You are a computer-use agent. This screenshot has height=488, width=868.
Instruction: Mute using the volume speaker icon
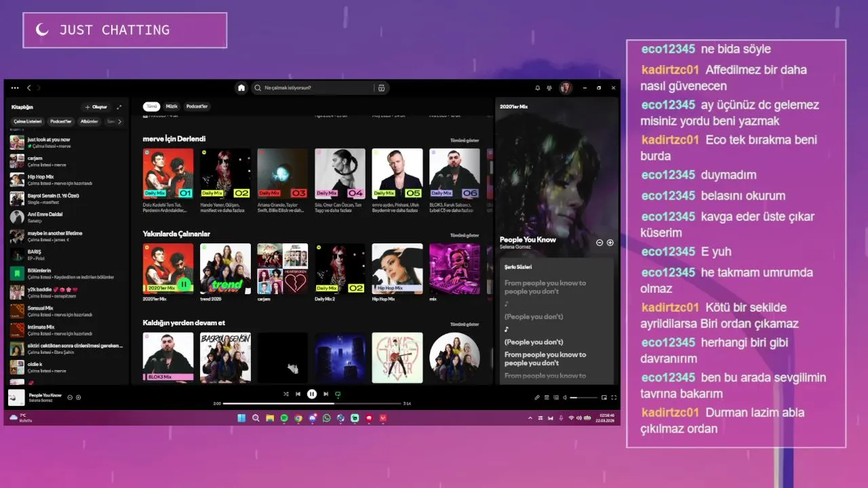point(565,398)
